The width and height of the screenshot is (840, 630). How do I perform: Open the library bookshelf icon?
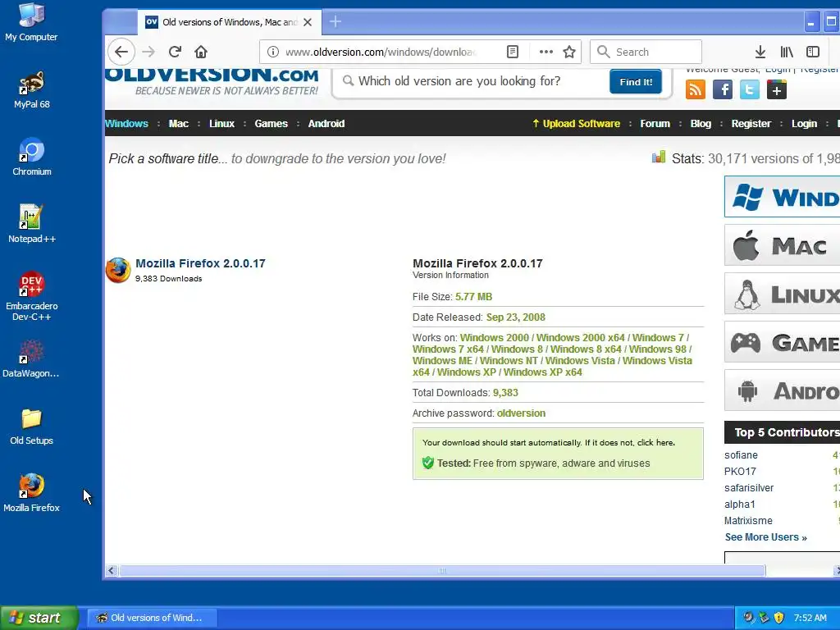point(787,52)
